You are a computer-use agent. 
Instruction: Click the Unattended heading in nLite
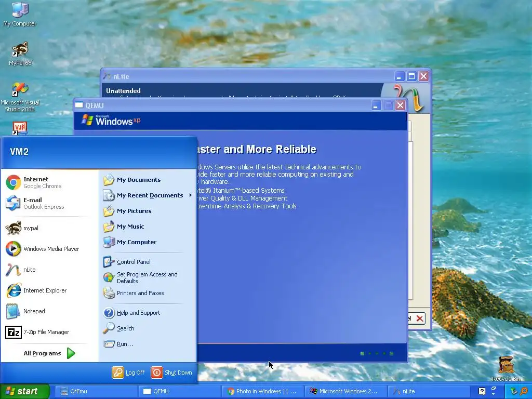(x=123, y=90)
